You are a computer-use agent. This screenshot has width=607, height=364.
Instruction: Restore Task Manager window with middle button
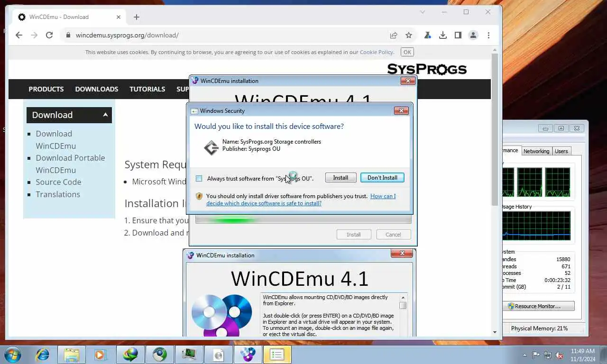click(561, 128)
